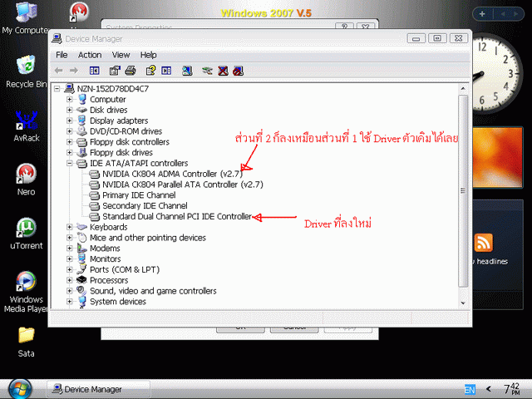Expand Sound, video and game controllers

click(x=70, y=291)
